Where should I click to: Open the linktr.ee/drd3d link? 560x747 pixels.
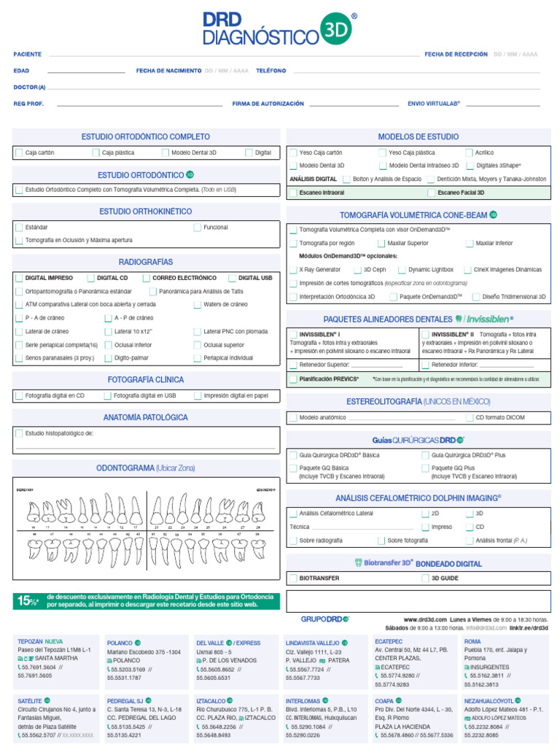click(529, 628)
